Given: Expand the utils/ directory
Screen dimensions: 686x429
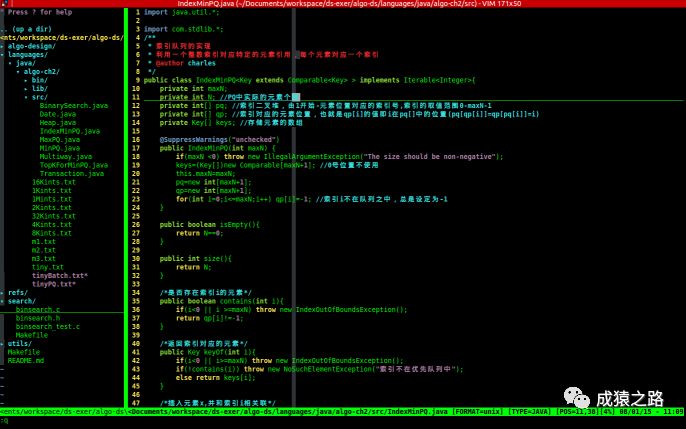Looking at the screenshot, I should [x=20, y=343].
